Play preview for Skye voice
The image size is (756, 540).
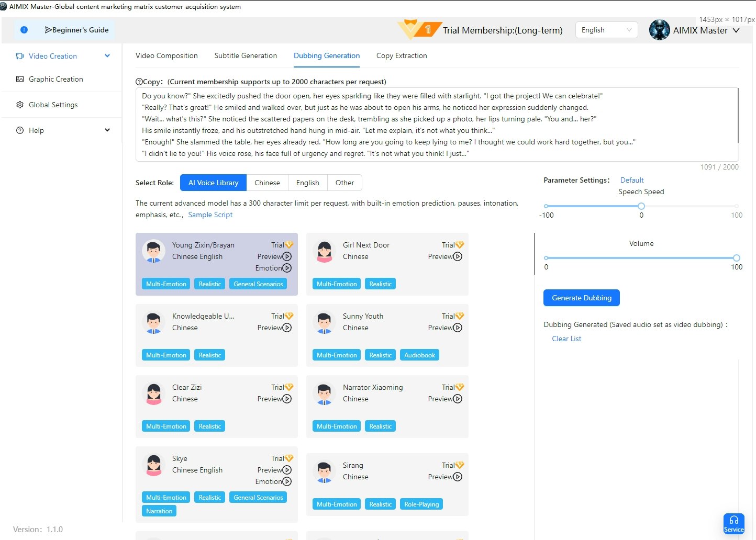pos(287,470)
